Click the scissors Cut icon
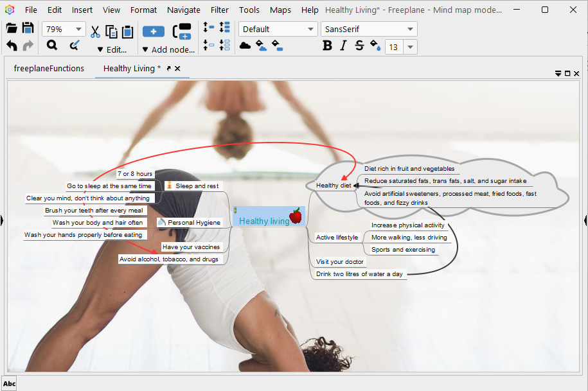 (95, 31)
